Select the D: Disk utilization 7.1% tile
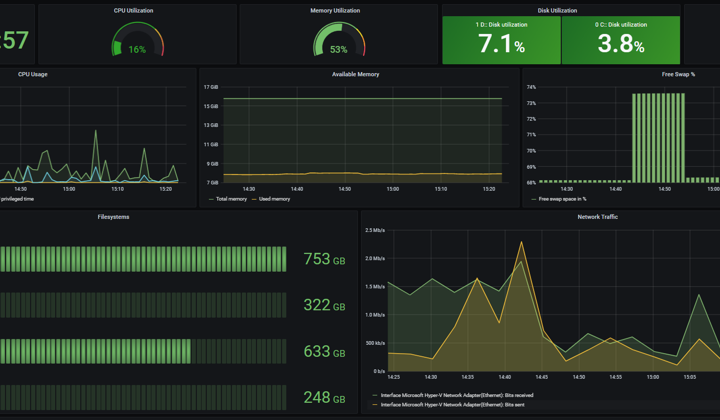720x420 pixels. click(x=501, y=40)
